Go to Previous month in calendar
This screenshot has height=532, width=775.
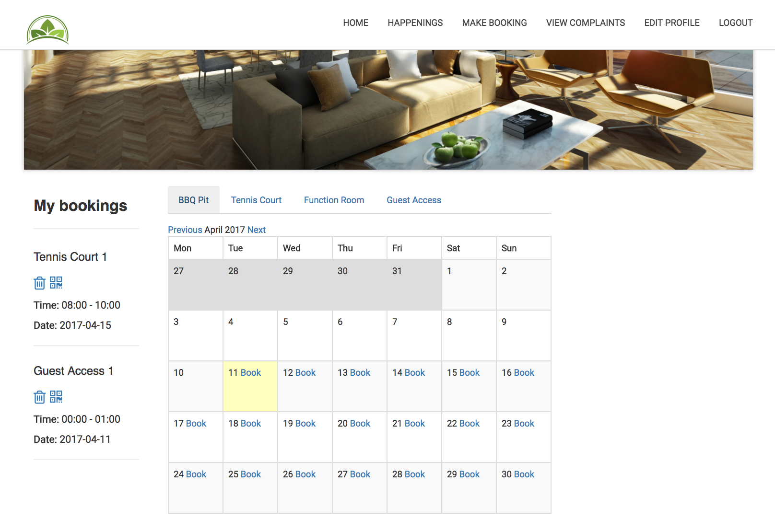(185, 230)
